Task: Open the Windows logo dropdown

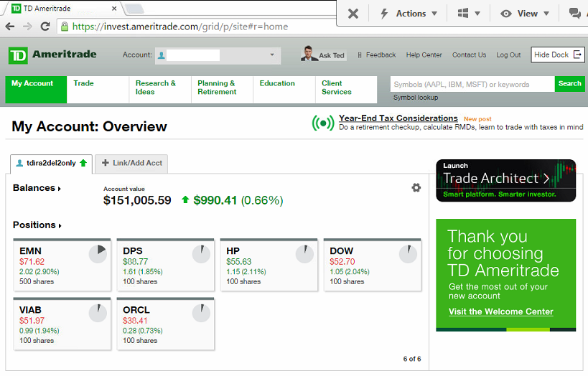Action: [x=469, y=14]
